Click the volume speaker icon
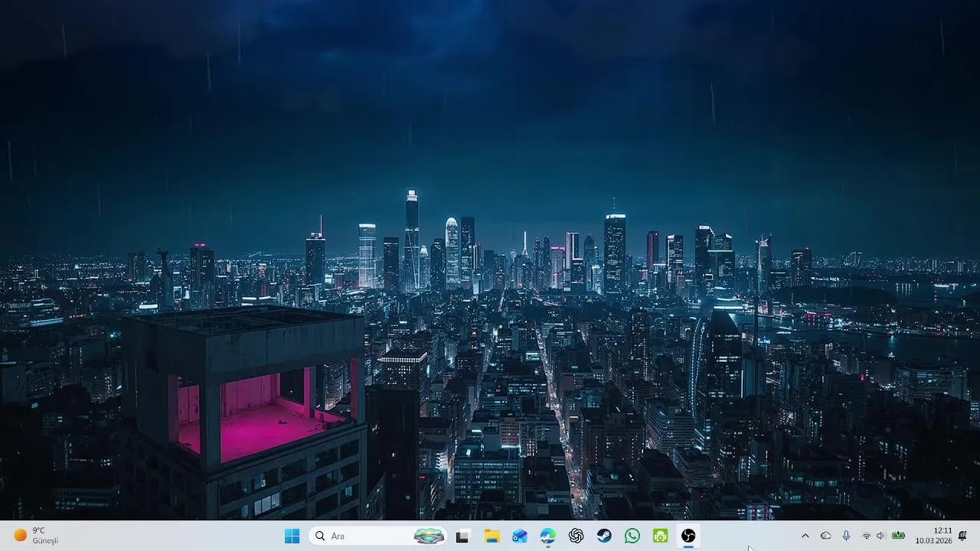This screenshot has width=980, height=551. click(x=880, y=536)
